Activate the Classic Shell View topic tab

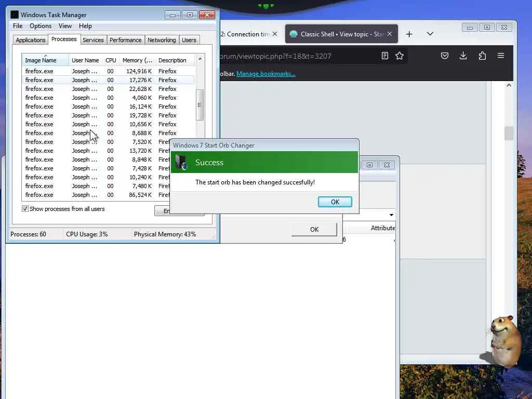tap(341, 34)
